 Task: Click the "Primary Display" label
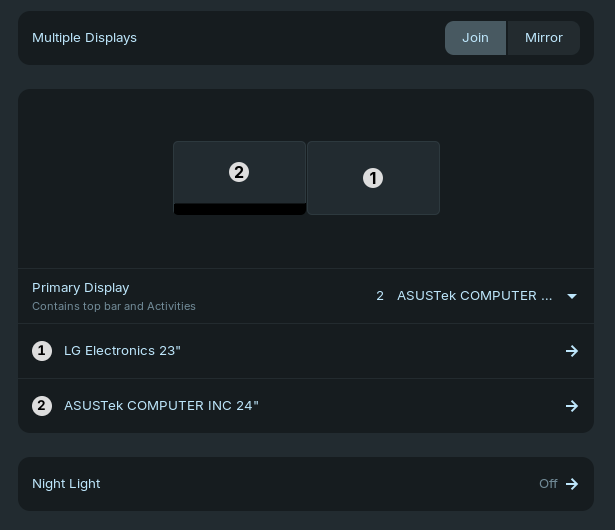[81, 288]
